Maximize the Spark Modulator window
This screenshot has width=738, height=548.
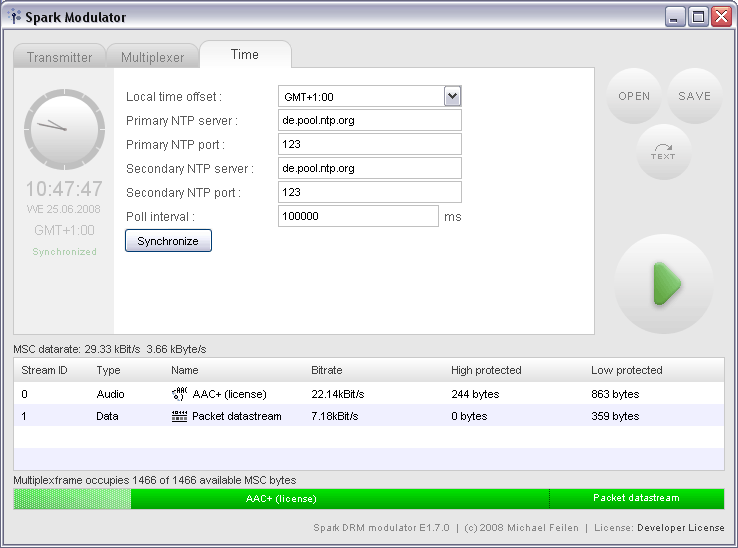click(x=698, y=17)
